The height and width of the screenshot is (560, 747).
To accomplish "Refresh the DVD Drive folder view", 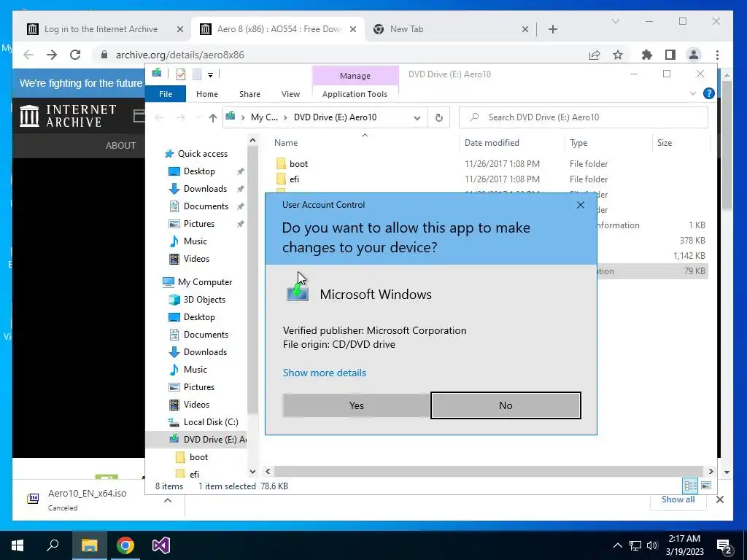I will tap(438, 117).
